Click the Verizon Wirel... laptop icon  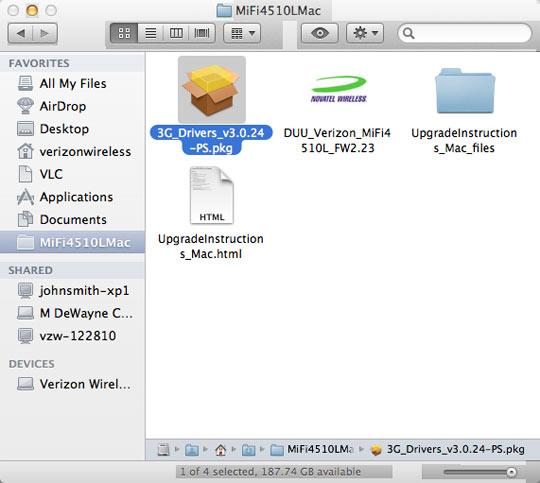pyautogui.click(x=25, y=384)
